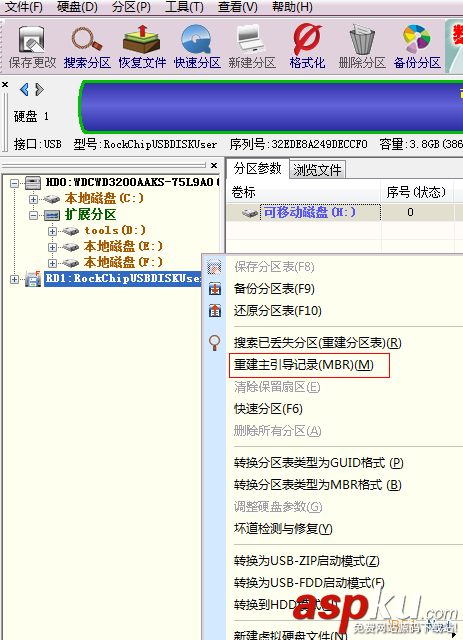Click the 删除分区 trash icon
This screenshot has width=463, height=640.
362,39
